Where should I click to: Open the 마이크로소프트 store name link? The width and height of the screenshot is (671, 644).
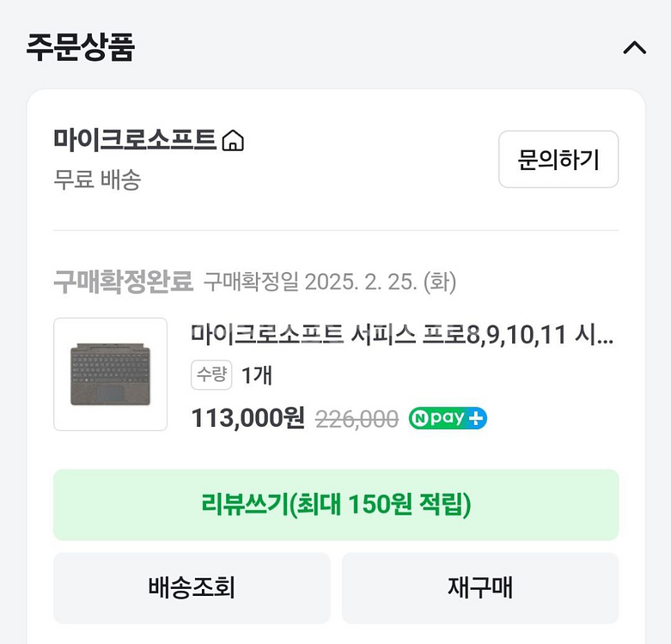tap(134, 140)
